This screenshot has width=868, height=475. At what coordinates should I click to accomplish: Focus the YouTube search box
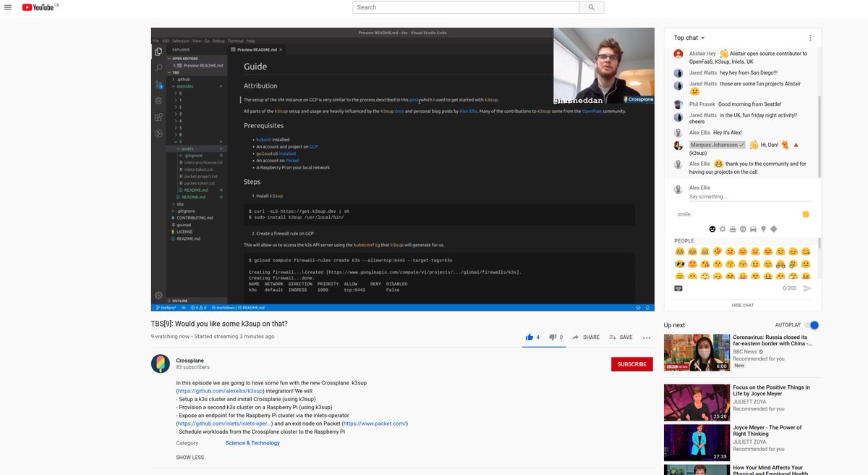[466, 7]
